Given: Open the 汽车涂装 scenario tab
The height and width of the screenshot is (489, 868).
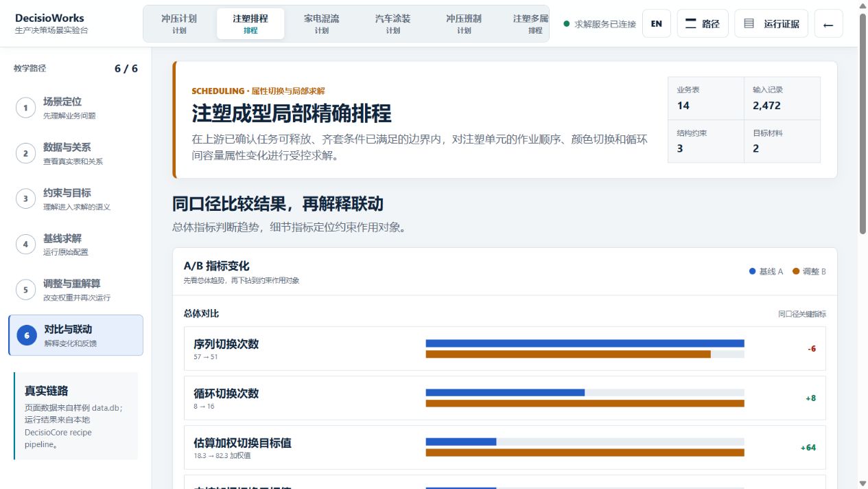Looking at the screenshot, I should tap(393, 24).
